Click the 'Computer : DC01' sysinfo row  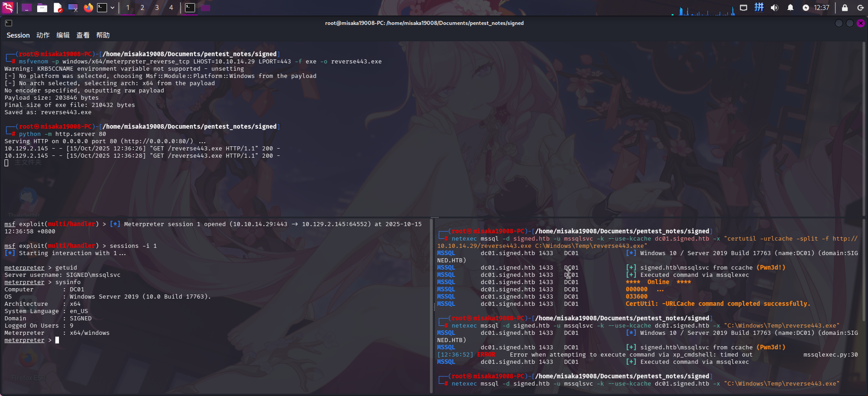[x=44, y=290]
